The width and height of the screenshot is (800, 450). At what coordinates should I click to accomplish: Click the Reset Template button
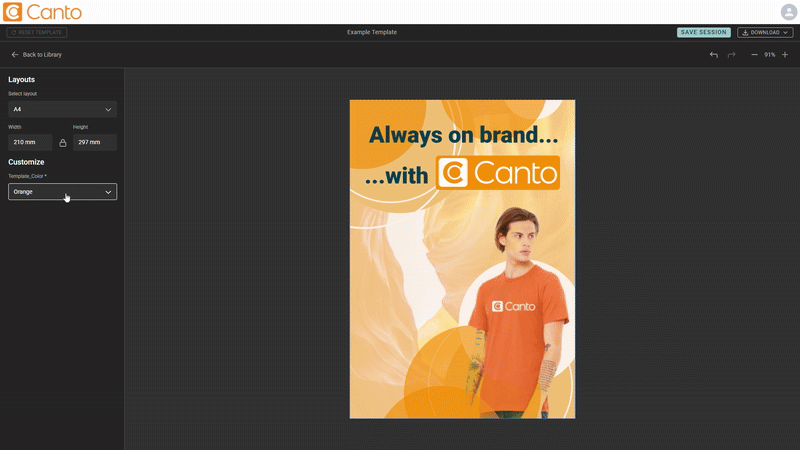[37, 32]
